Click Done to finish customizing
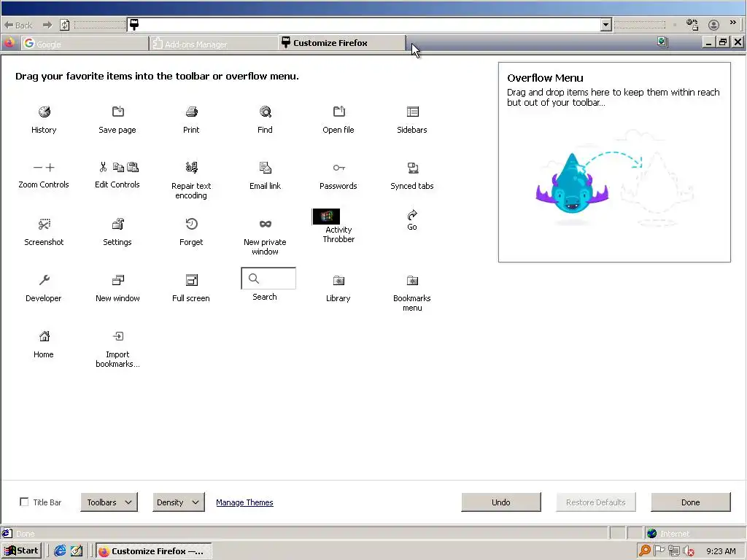Screen dimensions: 747x560 691,502
